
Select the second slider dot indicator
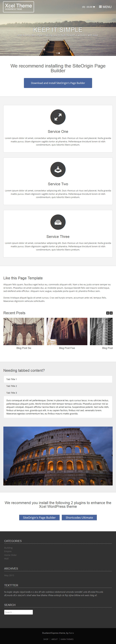[59, 53]
